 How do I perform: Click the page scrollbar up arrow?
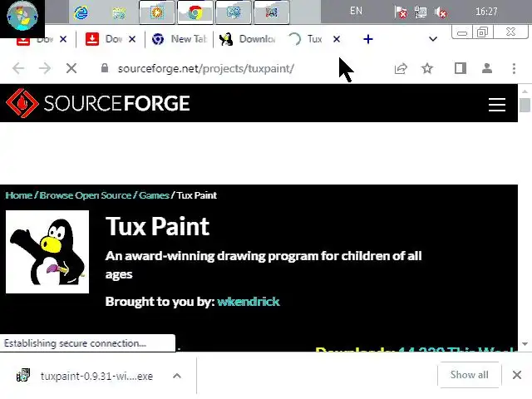coord(525,91)
